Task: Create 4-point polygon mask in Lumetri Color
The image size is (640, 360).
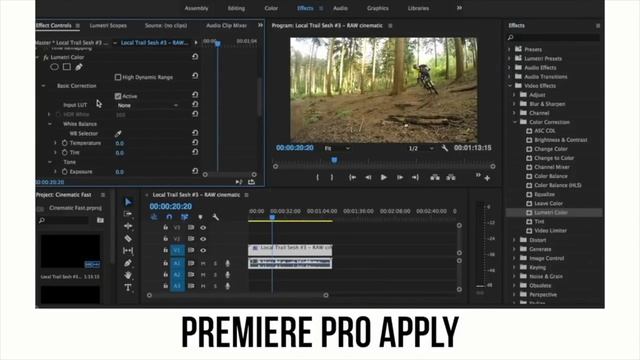Action: coord(67,67)
